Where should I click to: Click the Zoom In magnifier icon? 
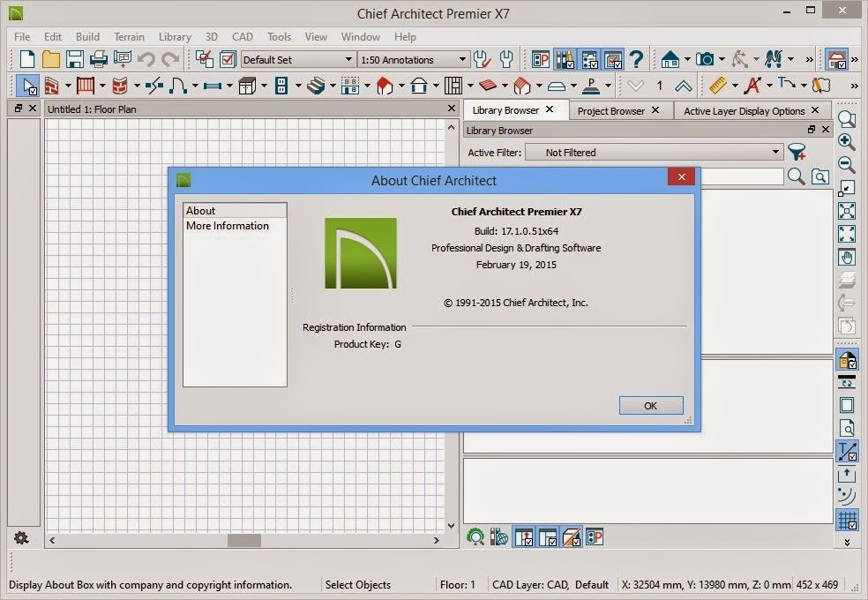tap(847, 142)
